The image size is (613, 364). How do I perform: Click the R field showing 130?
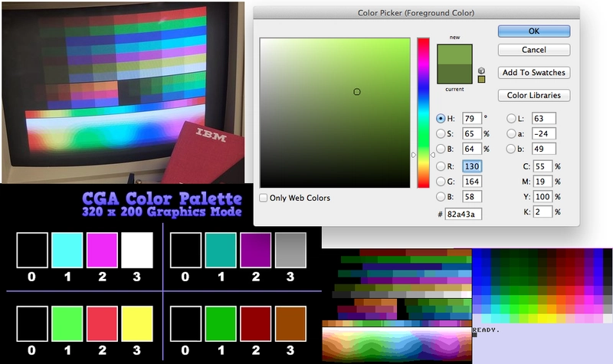[x=472, y=166]
